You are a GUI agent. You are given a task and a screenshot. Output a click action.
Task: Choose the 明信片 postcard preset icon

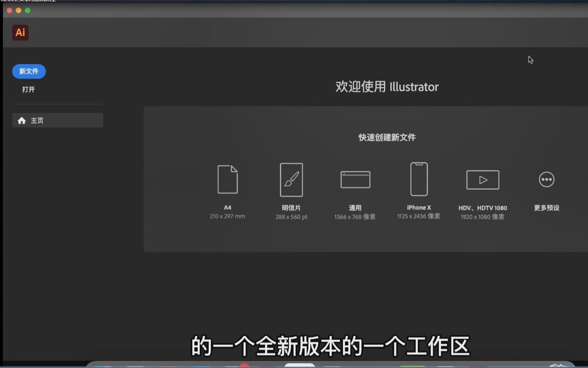click(x=292, y=180)
